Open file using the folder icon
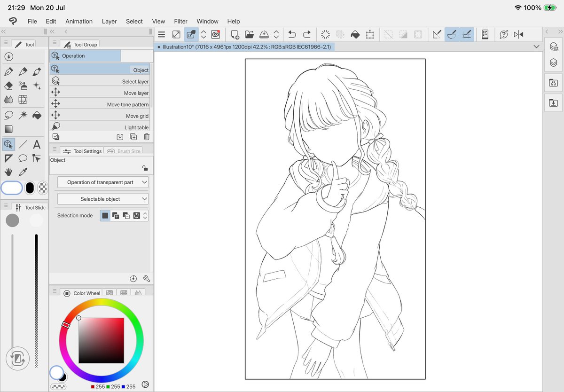This screenshot has height=392, width=564. 249,34
